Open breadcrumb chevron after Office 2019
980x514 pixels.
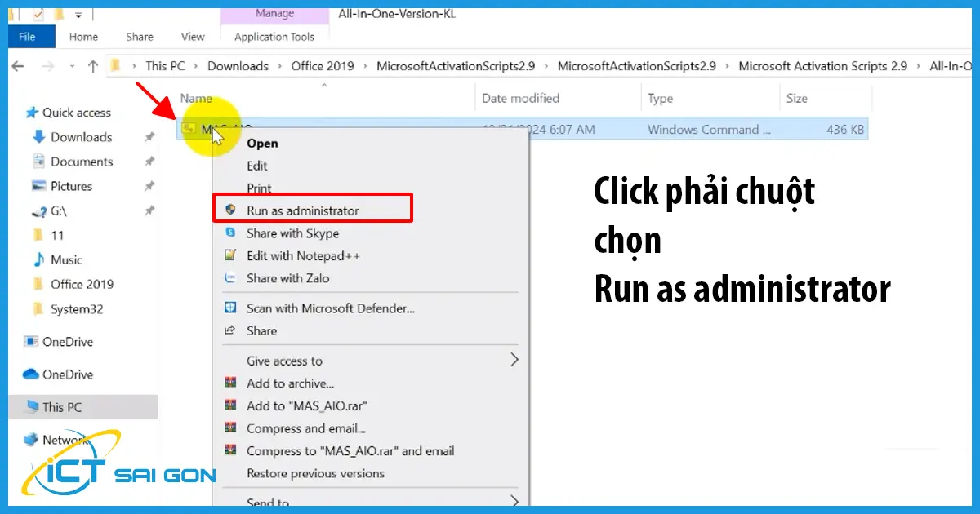pos(366,66)
